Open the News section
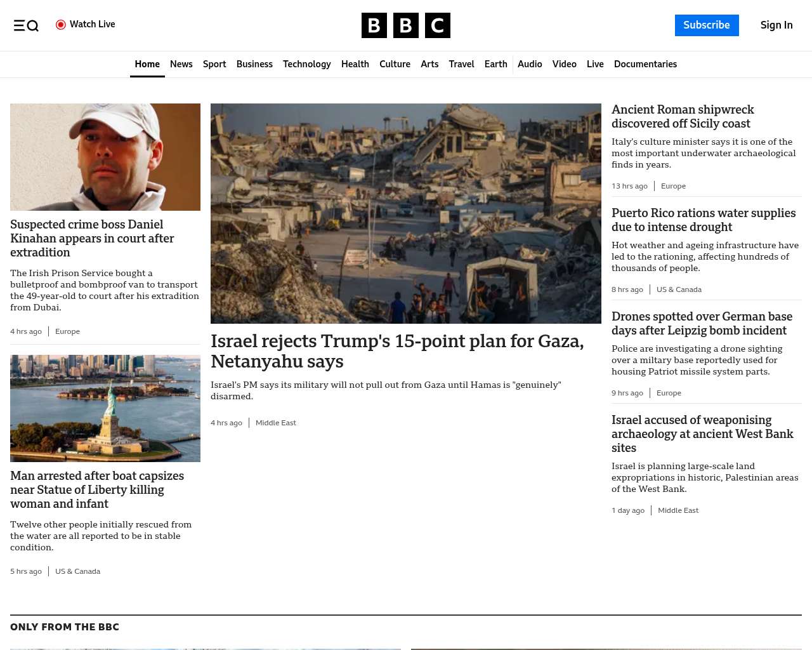Image resolution: width=812 pixels, height=650 pixels. point(181,64)
